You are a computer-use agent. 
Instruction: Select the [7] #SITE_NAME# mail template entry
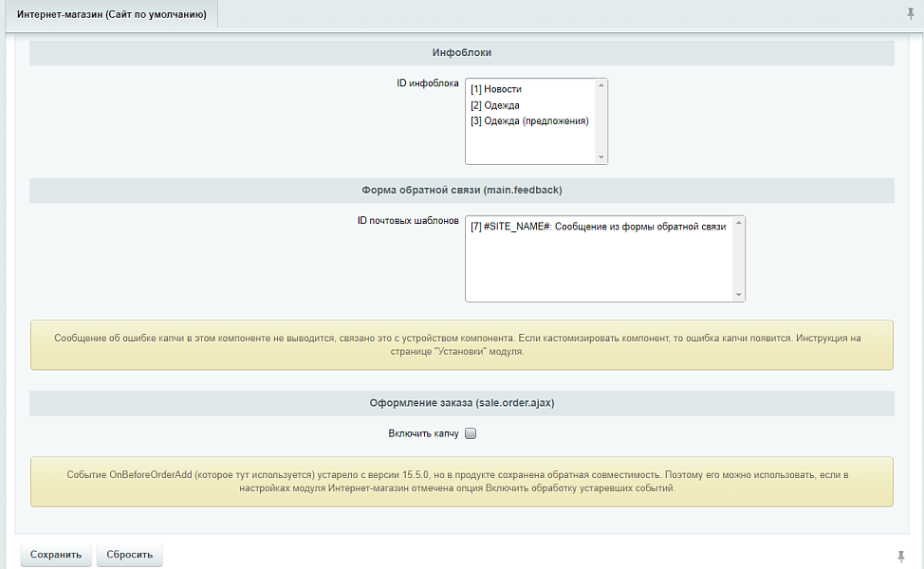point(598,227)
